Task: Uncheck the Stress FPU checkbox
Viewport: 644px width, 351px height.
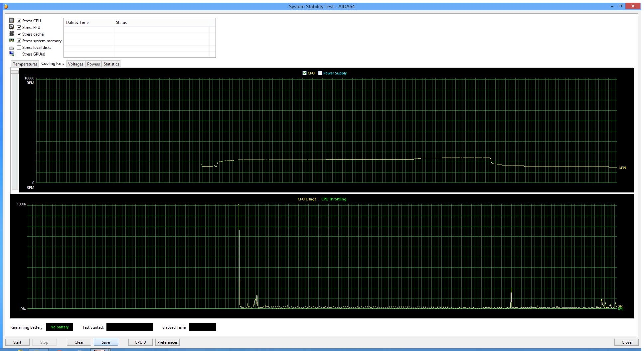Action: coord(19,27)
